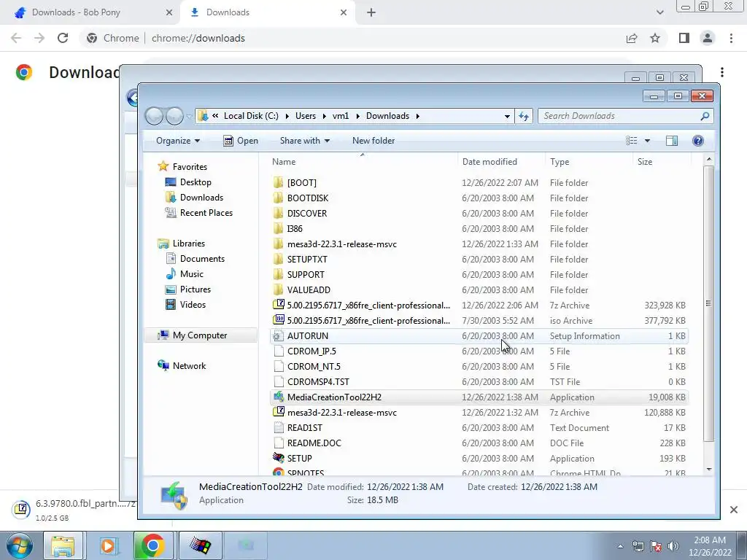This screenshot has width=747, height=560.
Task: Click the search magnifier icon in Explorer
Action: point(705,116)
